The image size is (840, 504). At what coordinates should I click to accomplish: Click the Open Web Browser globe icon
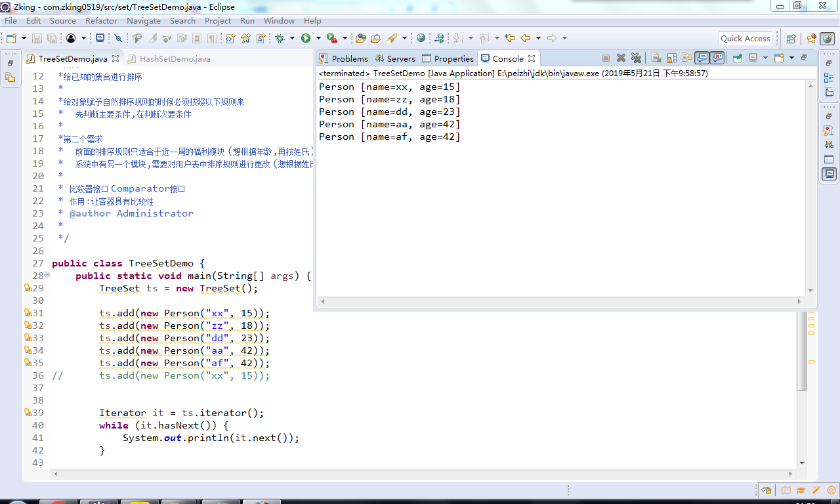[421, 38]
